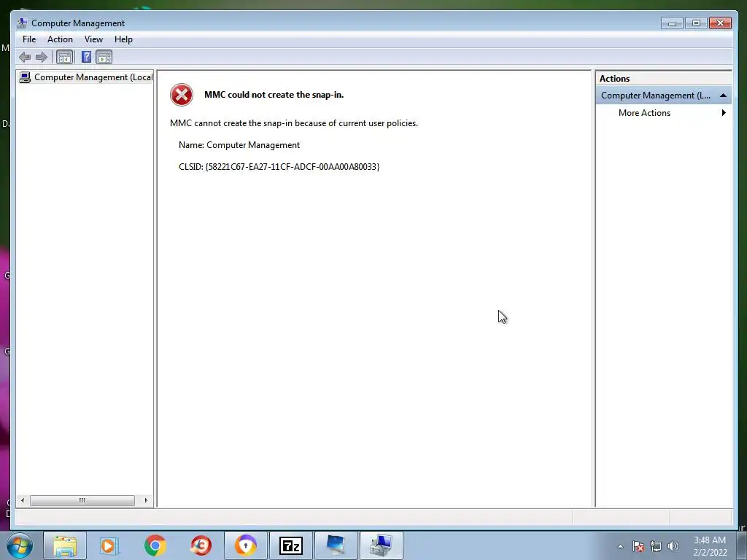Launch Windows Media Player from taskbar
This screenshot has height=560, width=747.
pyautogui.click(x=109, y=545)
